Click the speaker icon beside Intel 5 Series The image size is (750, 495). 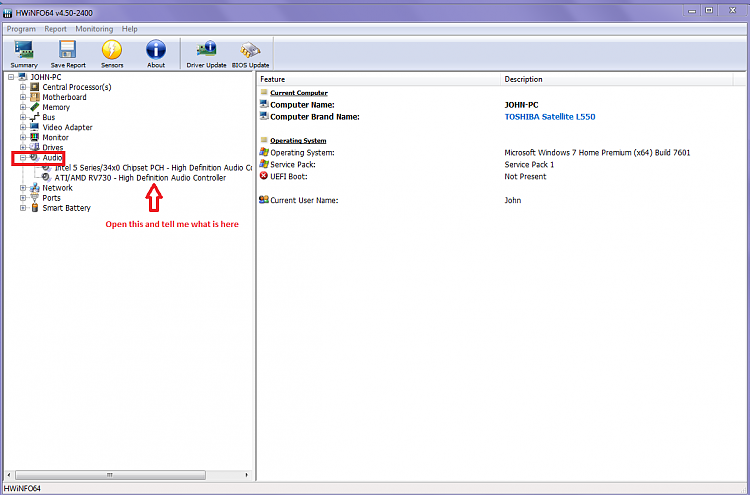(46, 168)
